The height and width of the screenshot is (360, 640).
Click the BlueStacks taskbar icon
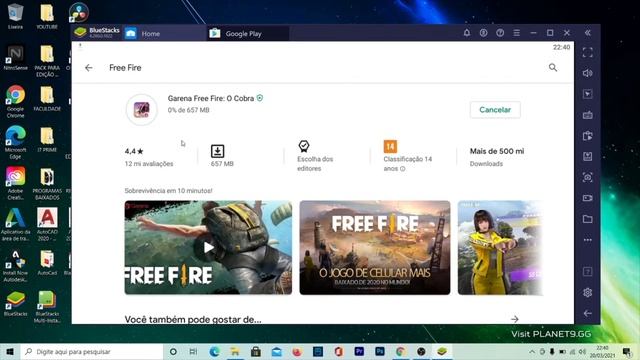[442, 351]
